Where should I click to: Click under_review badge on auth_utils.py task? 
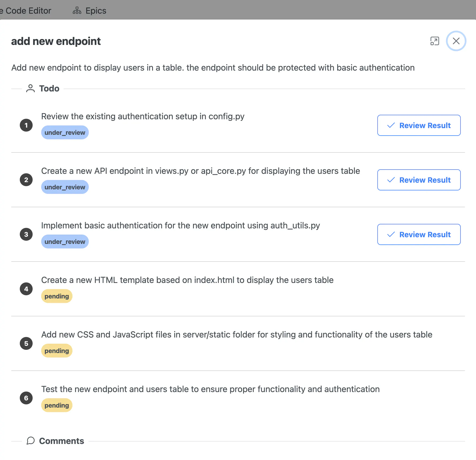65,241
